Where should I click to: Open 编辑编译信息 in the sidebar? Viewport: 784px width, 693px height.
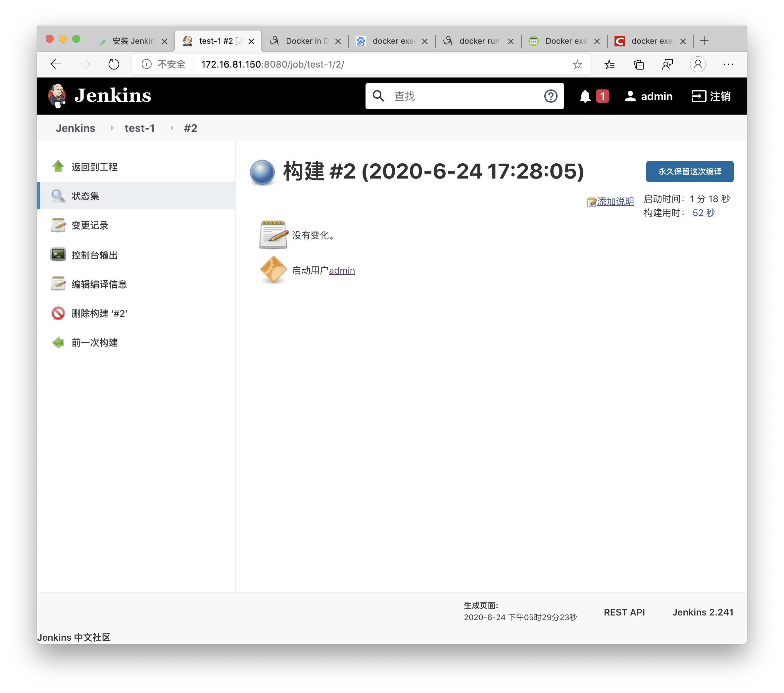[99, 284]
